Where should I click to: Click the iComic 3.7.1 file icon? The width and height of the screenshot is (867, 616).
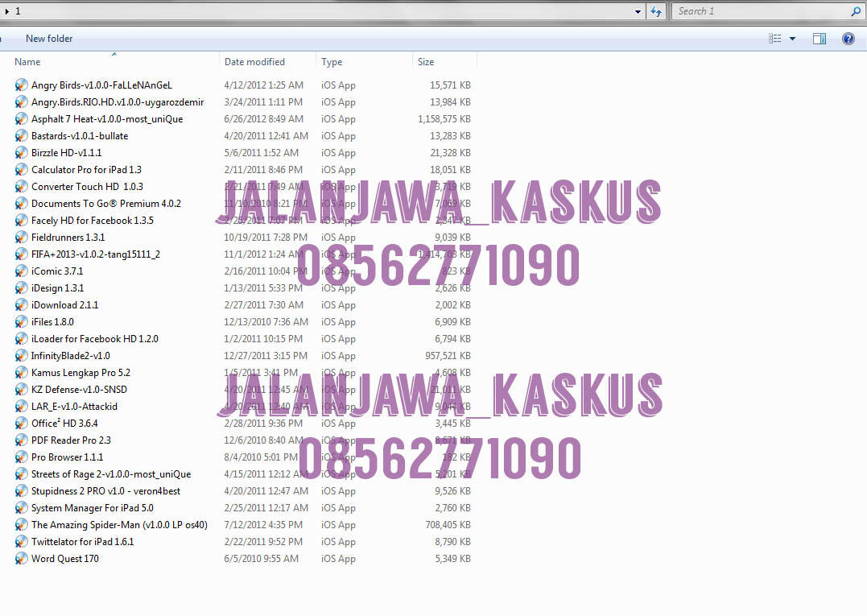point(21,271)
